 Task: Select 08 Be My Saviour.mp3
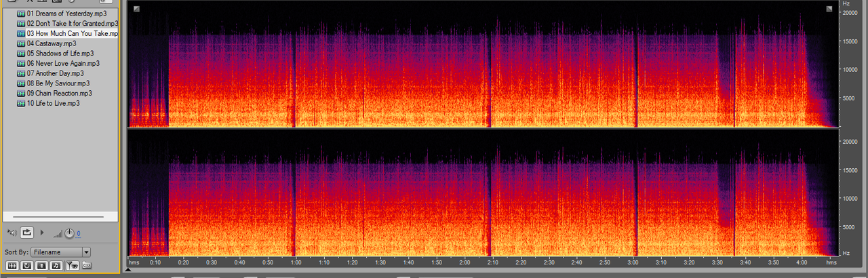(58, 83)
